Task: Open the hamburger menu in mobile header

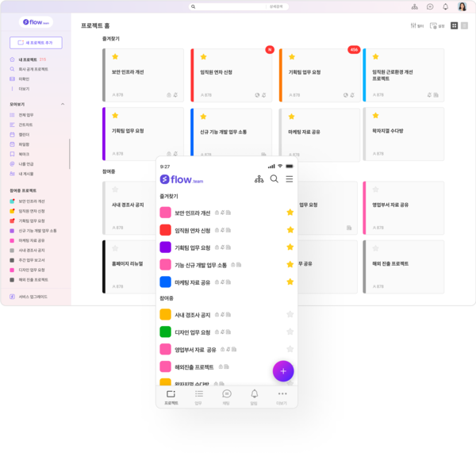Action: (x=290, y=179)
